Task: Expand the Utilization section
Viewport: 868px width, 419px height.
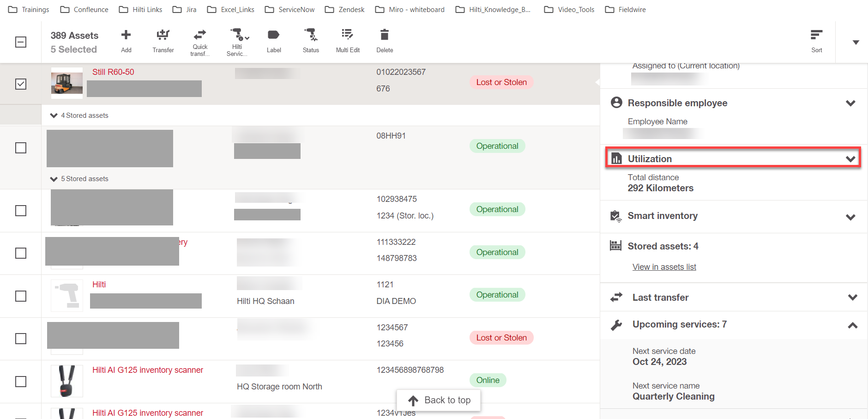Action: tap(850, 159)
